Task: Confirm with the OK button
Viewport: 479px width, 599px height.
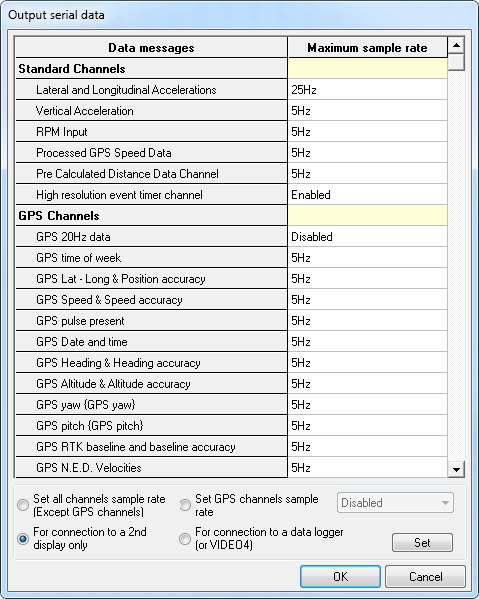Action: pyautogui.click(x=340, y=576)
